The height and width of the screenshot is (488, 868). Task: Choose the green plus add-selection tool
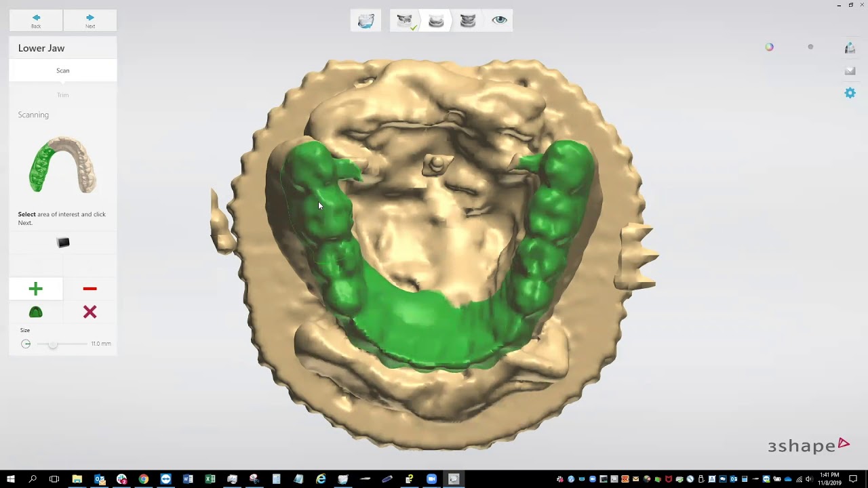coord(36,289)
